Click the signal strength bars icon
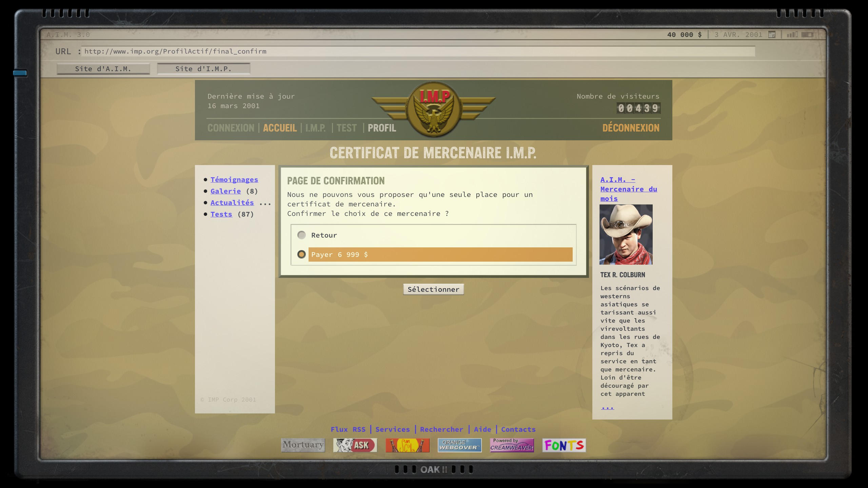 click(792, 35)
